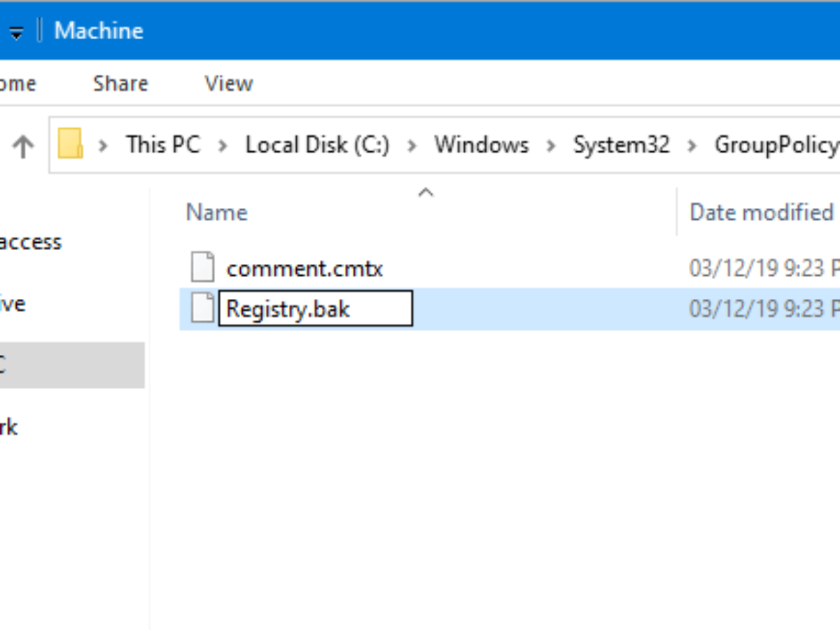Jump to System32 in address bar
The width and height of the screenshot is (840, 630).
(621, 145)
